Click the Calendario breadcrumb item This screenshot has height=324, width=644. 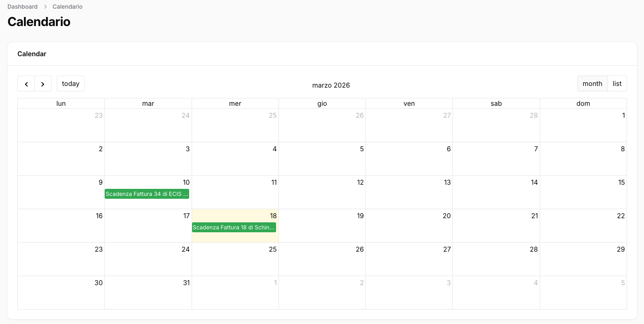tap(67, 7)
